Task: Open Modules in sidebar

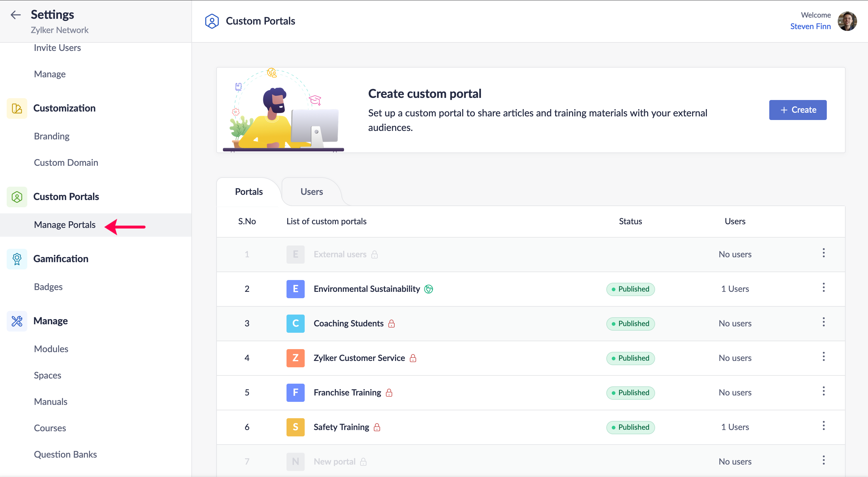Action: pyautogui.click(x=51, y=349)
